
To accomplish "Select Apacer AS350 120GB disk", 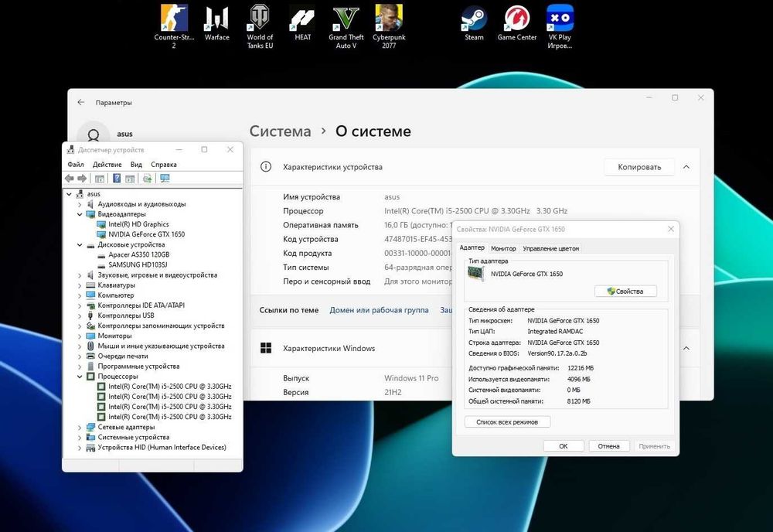I will [x=138, y=254].
